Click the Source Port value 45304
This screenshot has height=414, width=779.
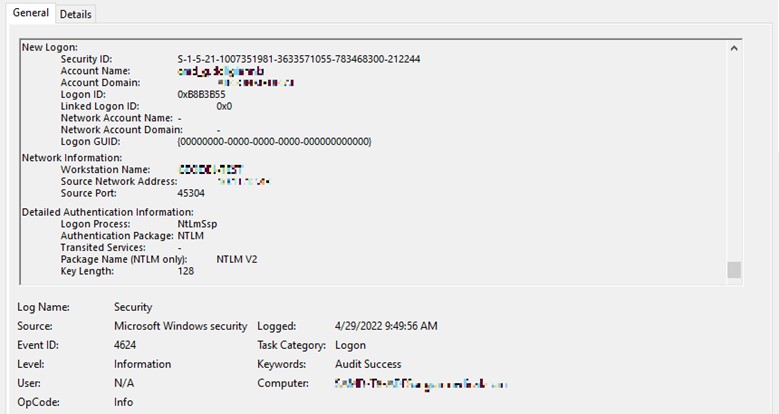coord(191,193)
